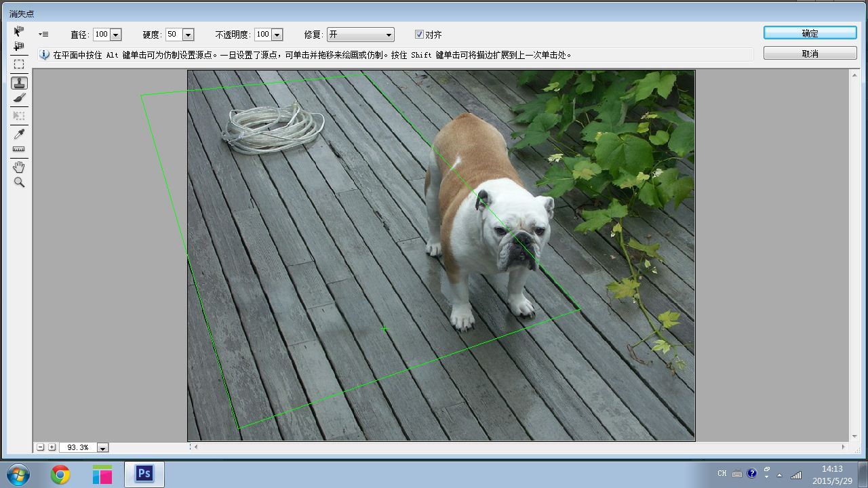The image size is (868, 488).
Task: Select the Hand pan tool
Action: point(19,167)
